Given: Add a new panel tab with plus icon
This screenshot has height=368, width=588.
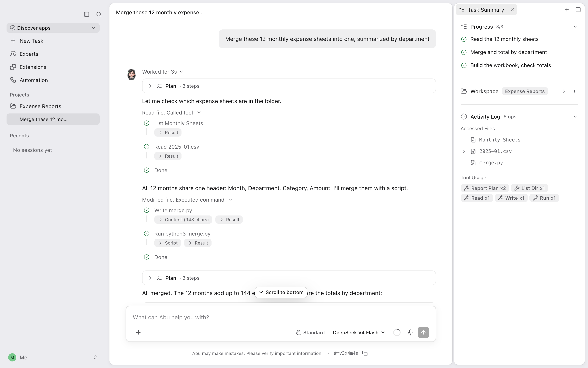Looking at the screenshot, I should pos(567,10).
